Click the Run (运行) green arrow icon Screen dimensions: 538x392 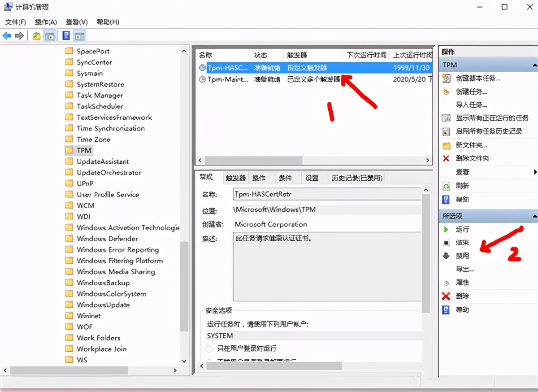[x=447, y=229]
